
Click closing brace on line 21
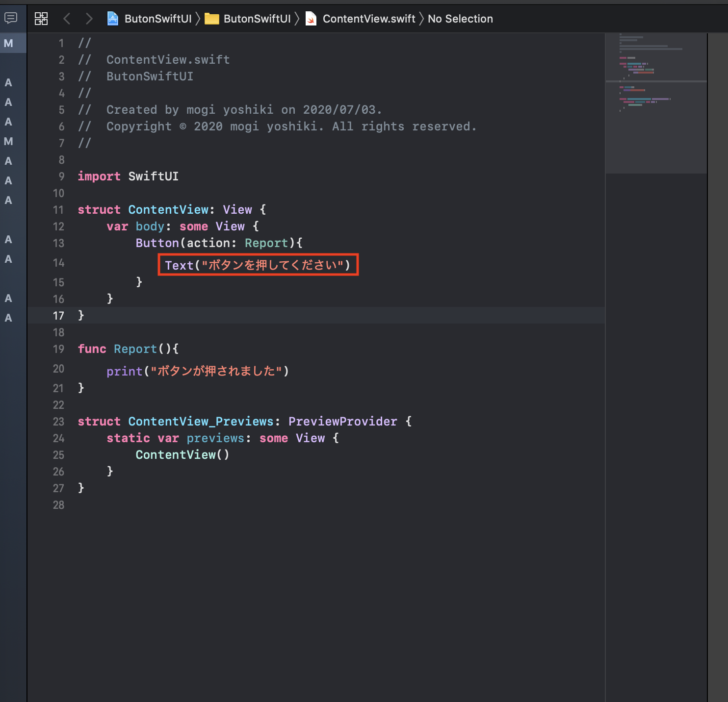(x=81, y=388)
